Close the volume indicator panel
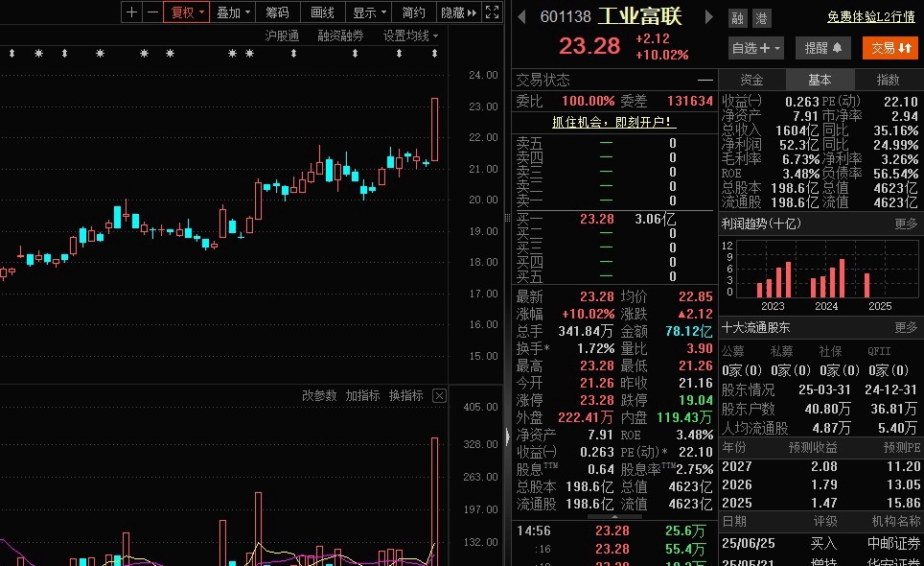The height and width of the screenshot is (566, 924). [x=439, y=395]
